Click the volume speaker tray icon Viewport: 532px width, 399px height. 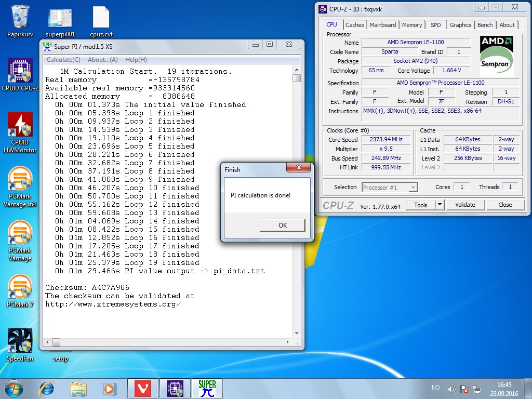click(x=451, y=389)
